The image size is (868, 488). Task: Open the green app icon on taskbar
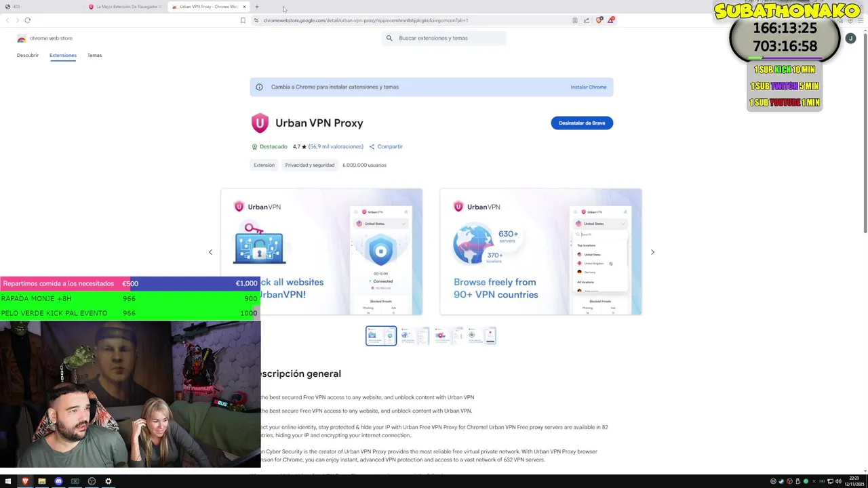pos(75,481)
